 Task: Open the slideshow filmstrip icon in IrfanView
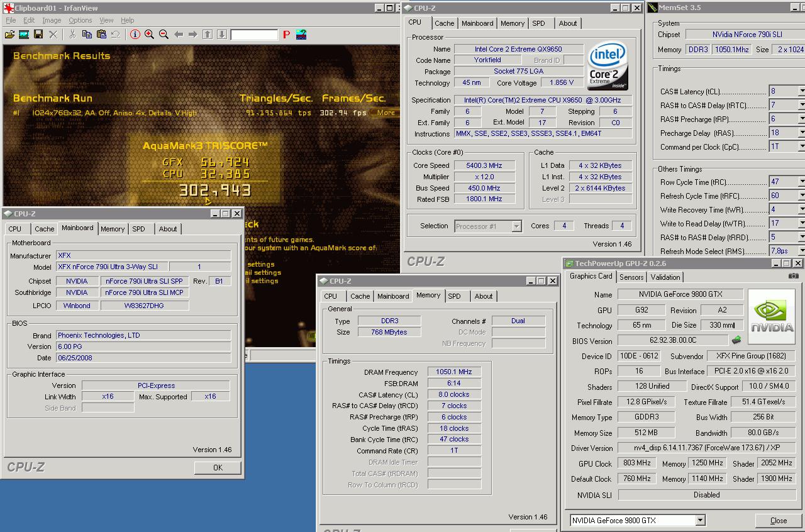point(24,35)
